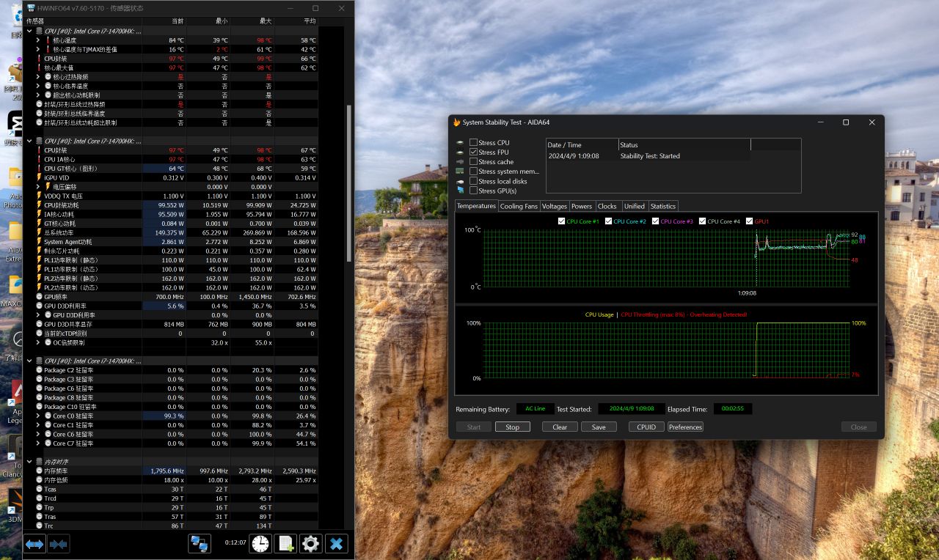939x560 pixels.
Task: Open the Clocks tab
Action: pyautogui.click(x=607, y=206)
